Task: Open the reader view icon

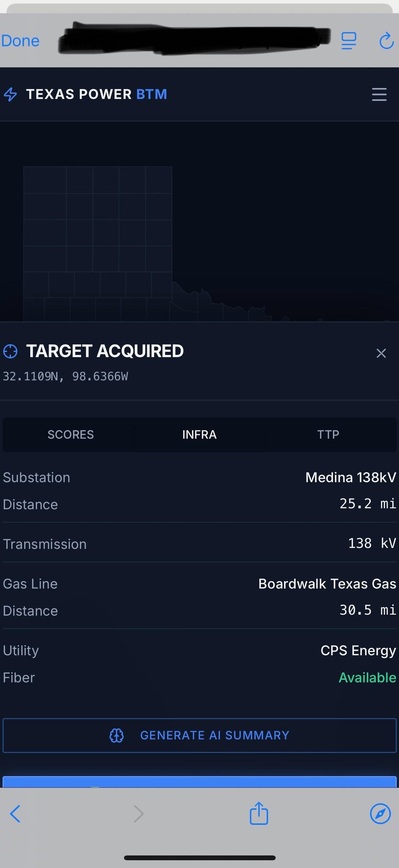Action: click(349, 40)
